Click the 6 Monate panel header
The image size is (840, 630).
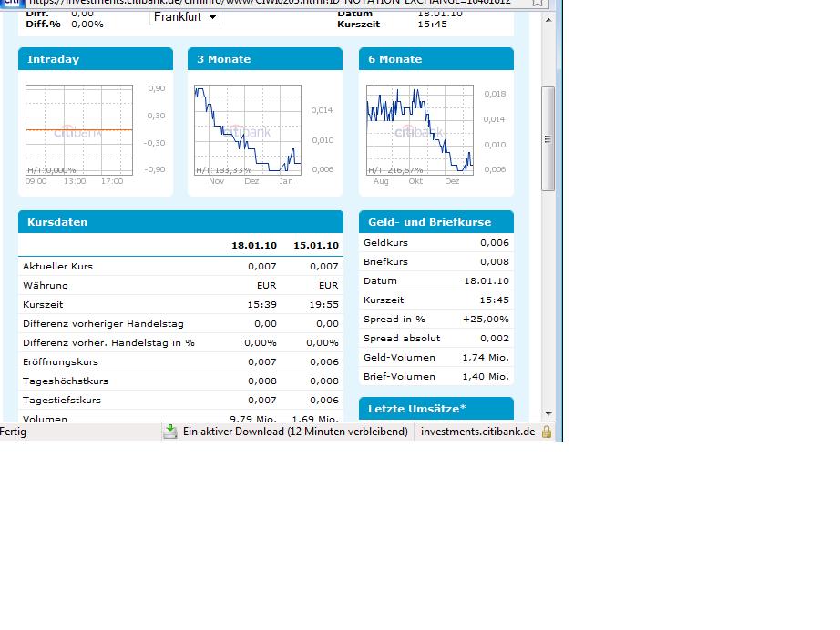(436, 59)
